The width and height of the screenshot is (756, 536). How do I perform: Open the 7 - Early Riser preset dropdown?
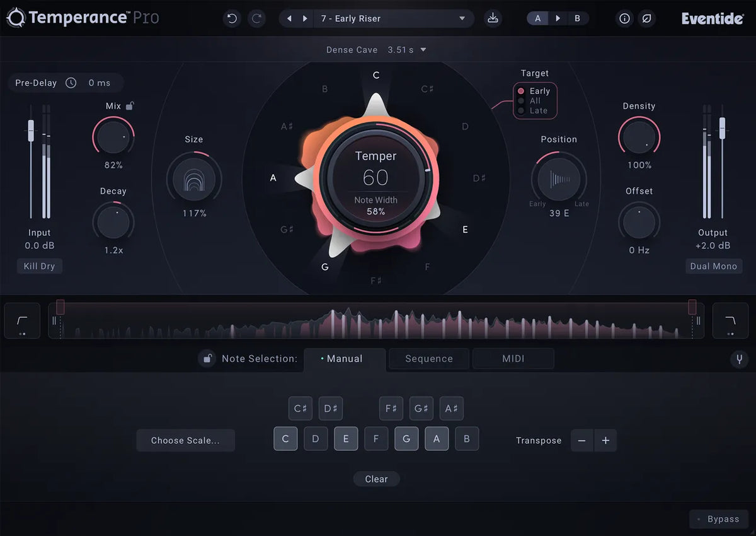[394, 18]
